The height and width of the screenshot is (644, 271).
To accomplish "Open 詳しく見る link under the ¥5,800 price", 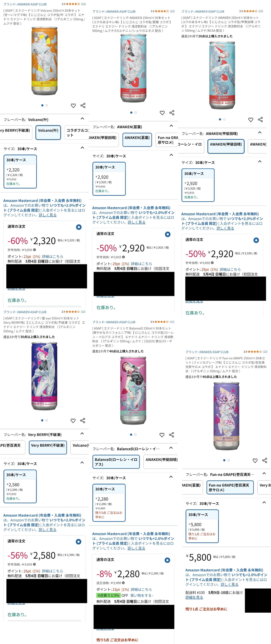I will [x=229, y=584].
